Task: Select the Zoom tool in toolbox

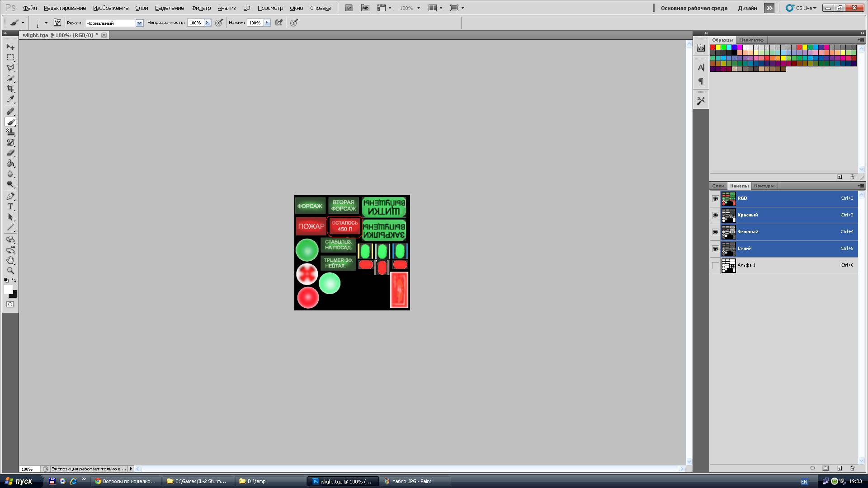Action: point(10,271)
